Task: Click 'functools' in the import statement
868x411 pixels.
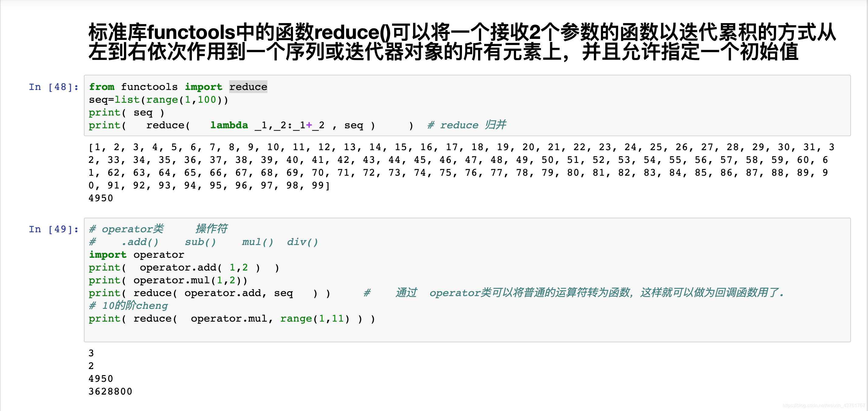Action: (x=149, y=87)
